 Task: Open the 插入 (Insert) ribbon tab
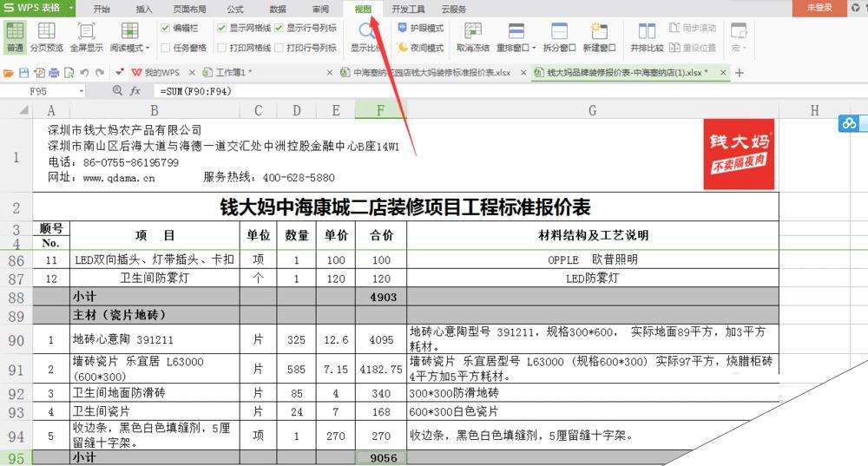point(144,9)
